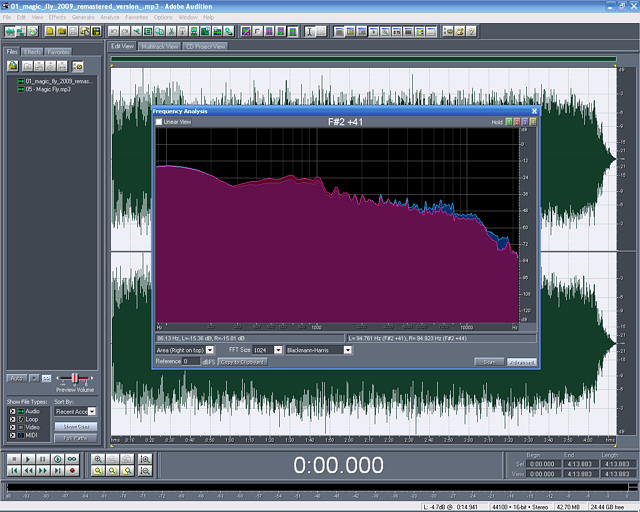Screen dimensions: 640x512
Task: Toggle the green Hold button 1
Action: click(x=509, y=122)
